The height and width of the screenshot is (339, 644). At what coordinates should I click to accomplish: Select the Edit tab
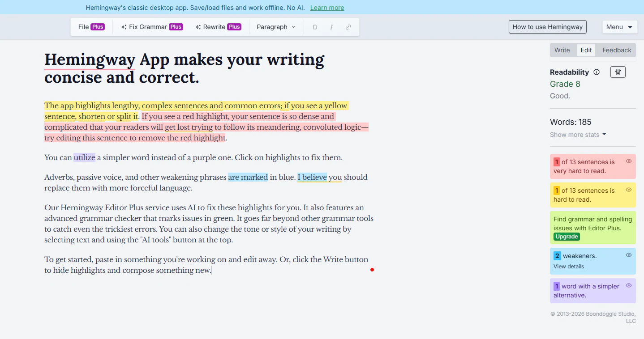pyautogui.click(x=586, y=50)
